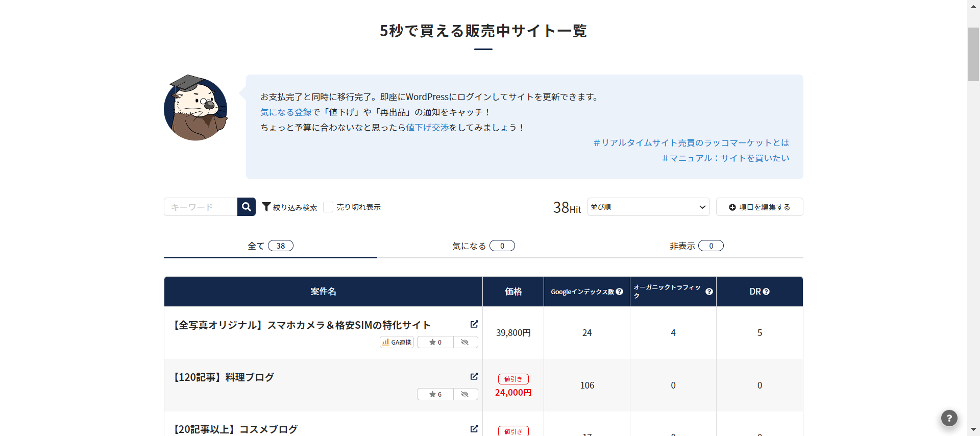Open external link for コスメブログ listing
The height and width of the screenshot is (436, 980).
click(474, 428)
